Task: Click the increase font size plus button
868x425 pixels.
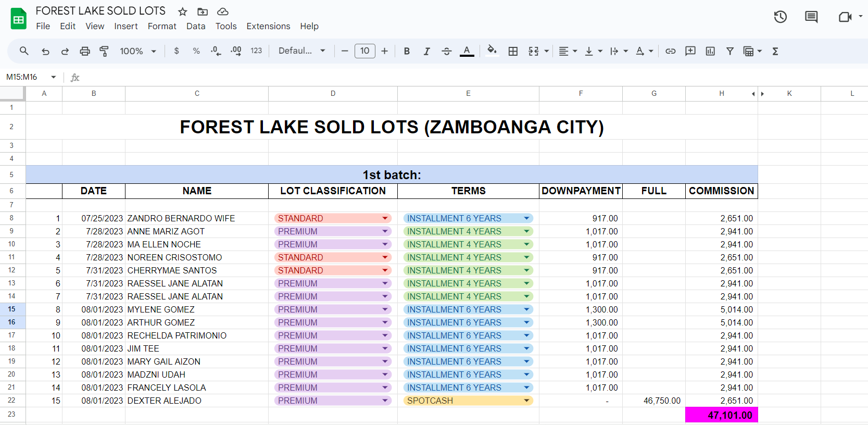Action: pyautogui.click(x=384, y=51)
